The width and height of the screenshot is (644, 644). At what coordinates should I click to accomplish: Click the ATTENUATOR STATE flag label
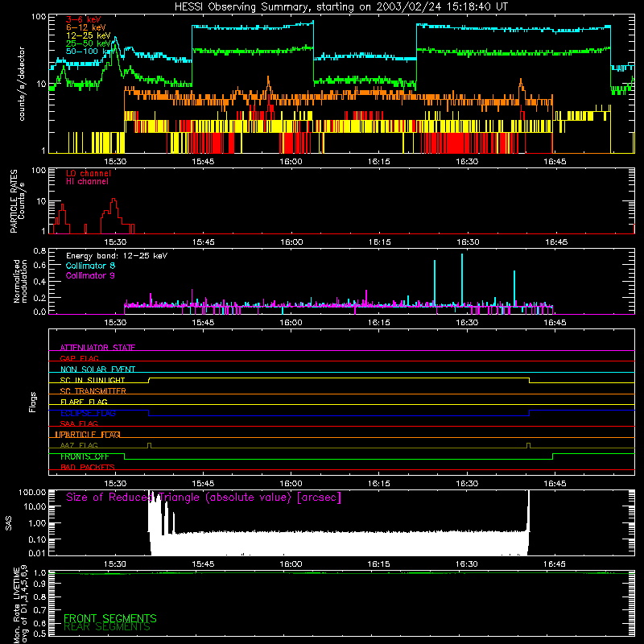pos(97,348)
